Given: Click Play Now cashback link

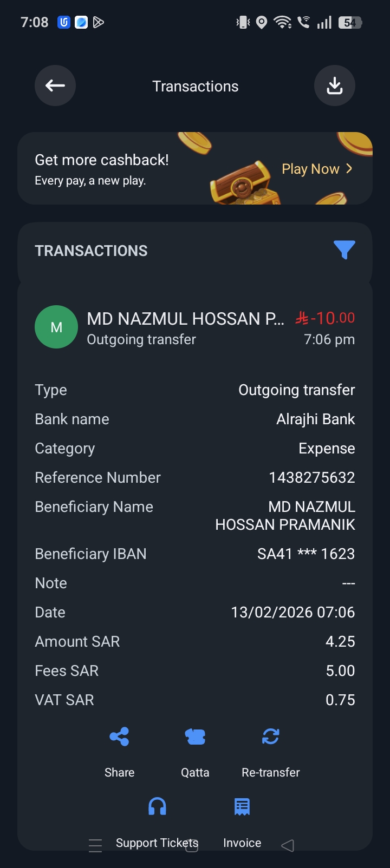Looking at the screenshot, I should pyautogui.click(x=310, y=169).
